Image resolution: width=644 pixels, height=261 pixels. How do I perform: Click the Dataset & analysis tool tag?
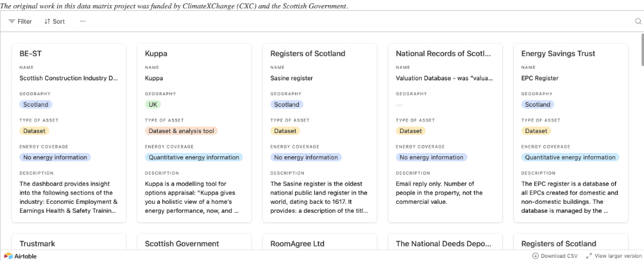coord(182,130)
